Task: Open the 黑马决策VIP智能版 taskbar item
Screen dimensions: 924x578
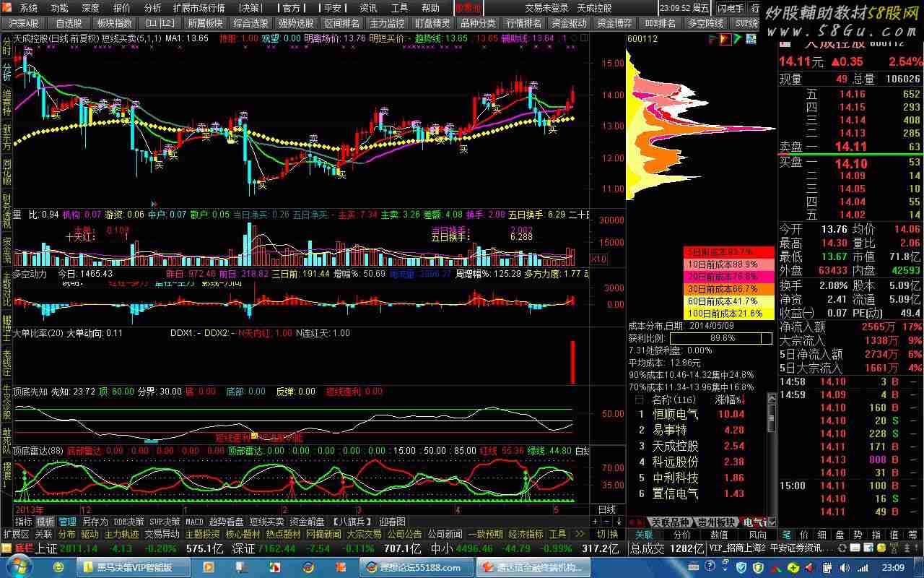Action: coord(135,568)
